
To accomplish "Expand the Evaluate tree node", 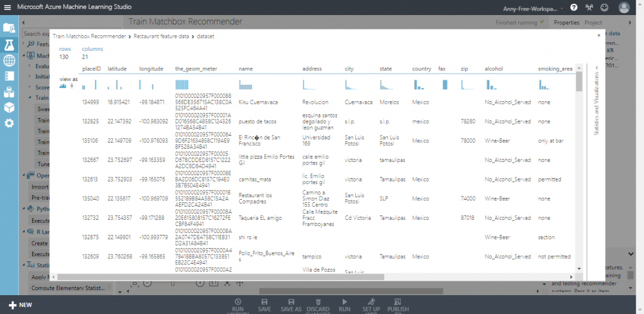I will pos(30,65).
